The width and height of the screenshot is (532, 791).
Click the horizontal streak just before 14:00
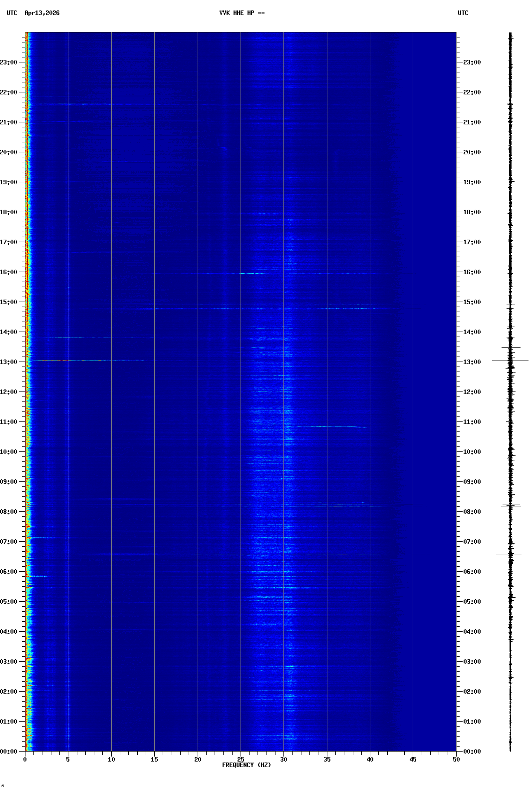tap(70, 338)
